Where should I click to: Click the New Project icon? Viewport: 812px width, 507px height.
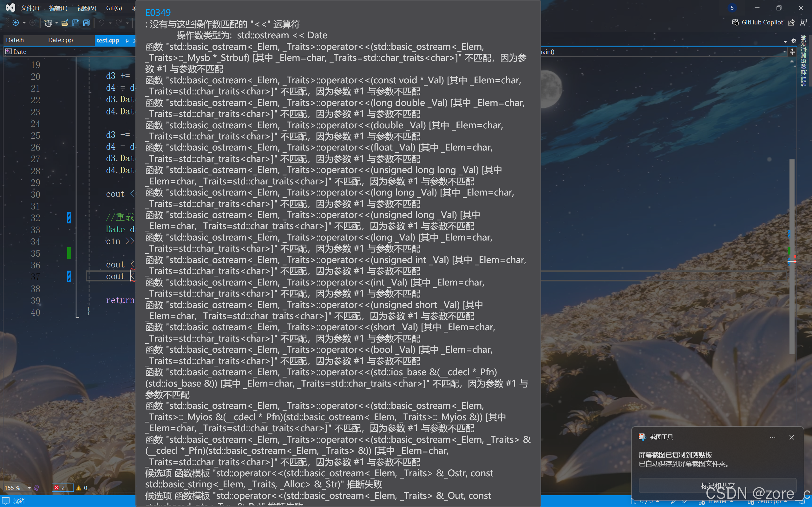tap(48, 22)
